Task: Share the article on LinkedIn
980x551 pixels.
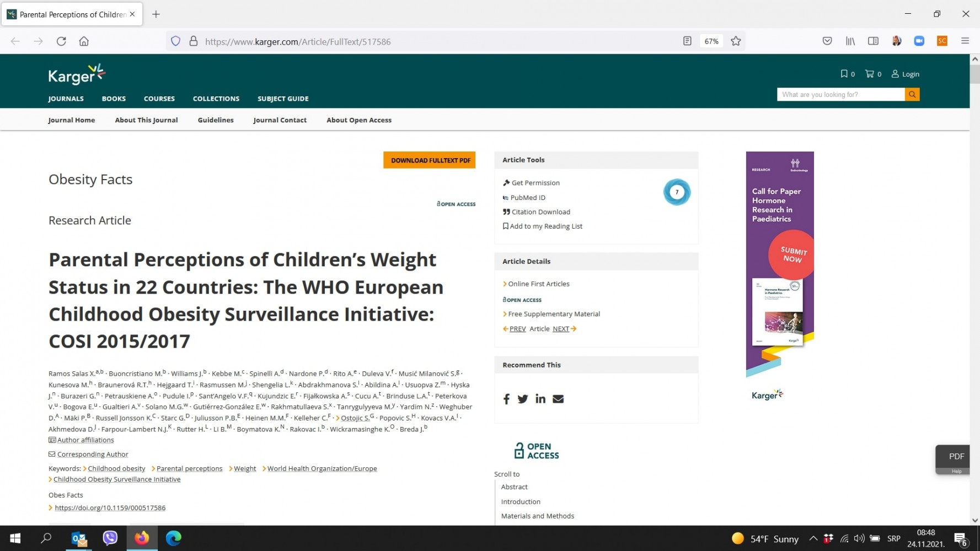Action: [540, 399]
